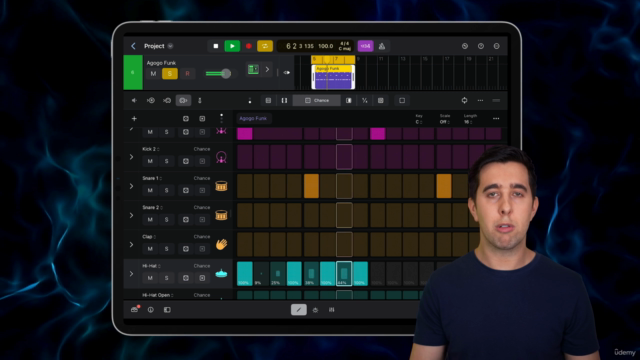Expand the Snare 1 row
Screen dimensions: 640x360
point(131,186)
